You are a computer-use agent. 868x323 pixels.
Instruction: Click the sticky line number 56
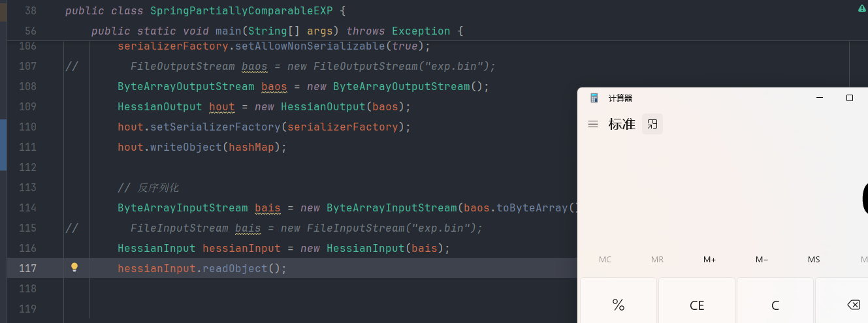click(x=31, y=31)
